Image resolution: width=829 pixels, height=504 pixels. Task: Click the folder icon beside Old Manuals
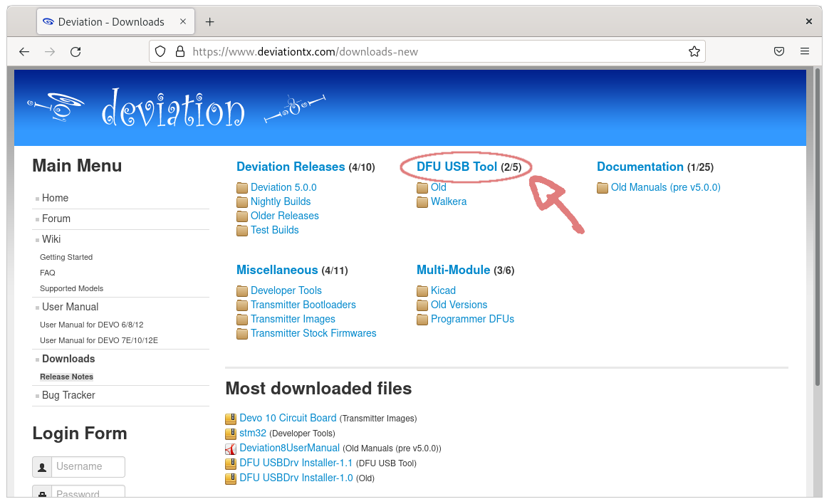coord(603,187)
